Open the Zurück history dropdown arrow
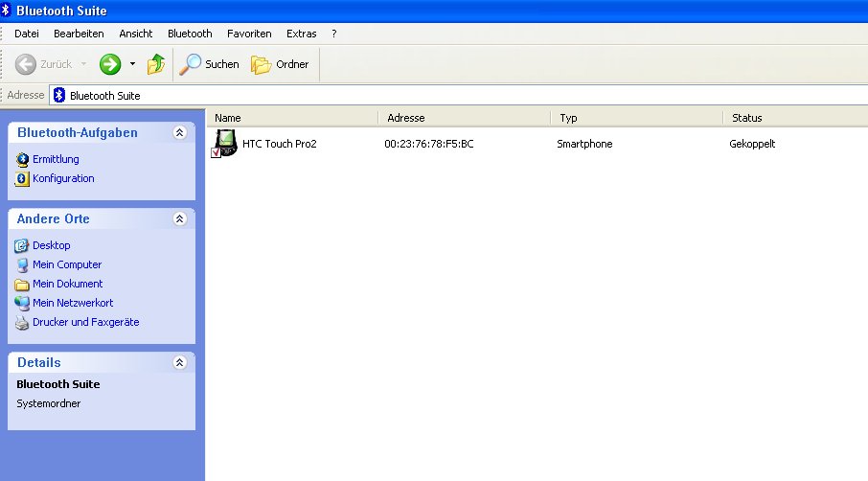This screenshot has height=481, width=868. (x=83, y=64)
